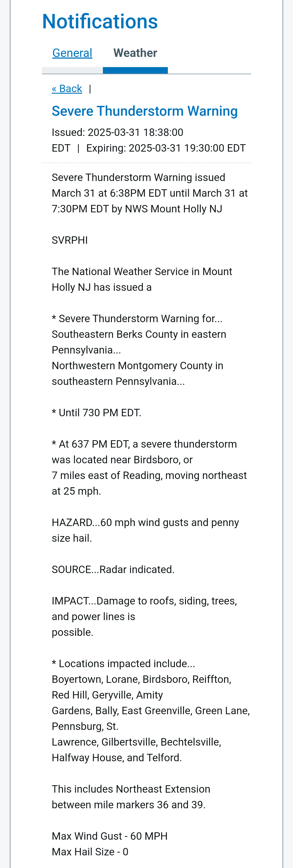The width and height of the screenshot is (293, 868).
Task: Open the General notifications tab
Action: point(72,53)
